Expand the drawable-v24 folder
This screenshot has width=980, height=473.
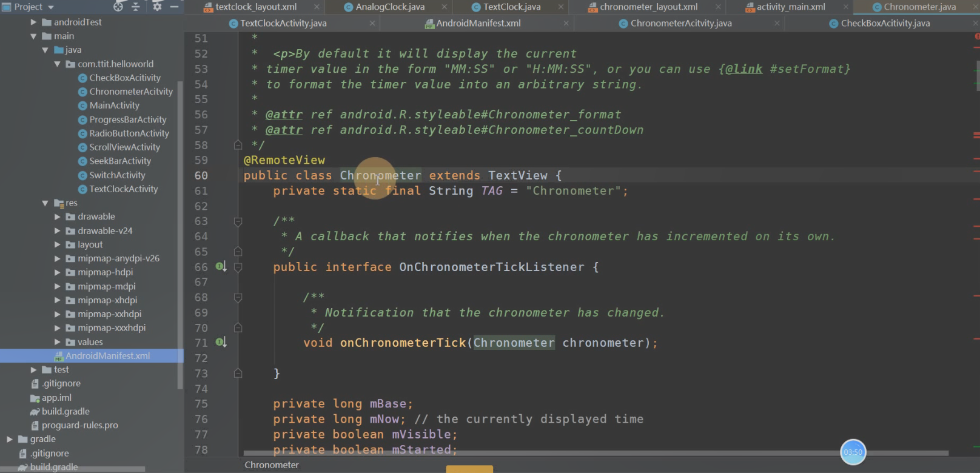point(57,230)
